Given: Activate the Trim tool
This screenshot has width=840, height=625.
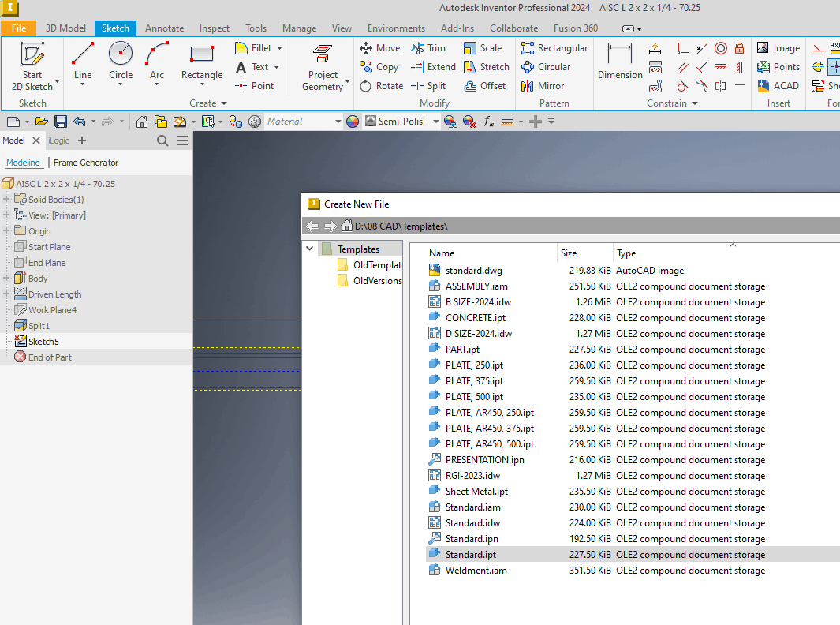Looking at the screenshot, I should tap(428, 47).
